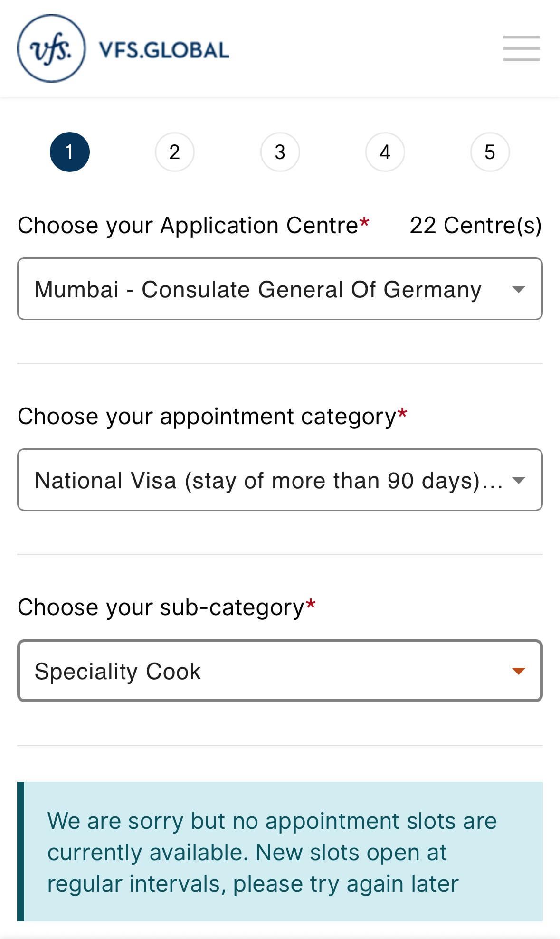Click the orange arrow beside Speciality Cook

tap(518, 671)
